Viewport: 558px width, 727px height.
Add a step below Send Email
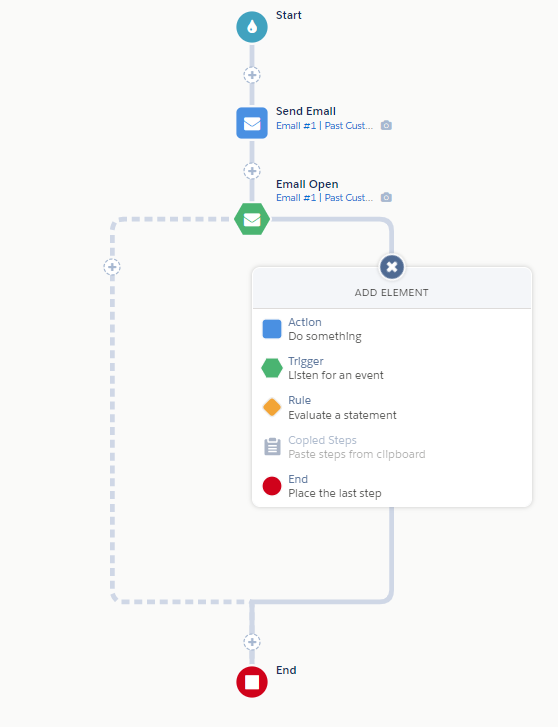pyautogui.click(x=252, y=171)
